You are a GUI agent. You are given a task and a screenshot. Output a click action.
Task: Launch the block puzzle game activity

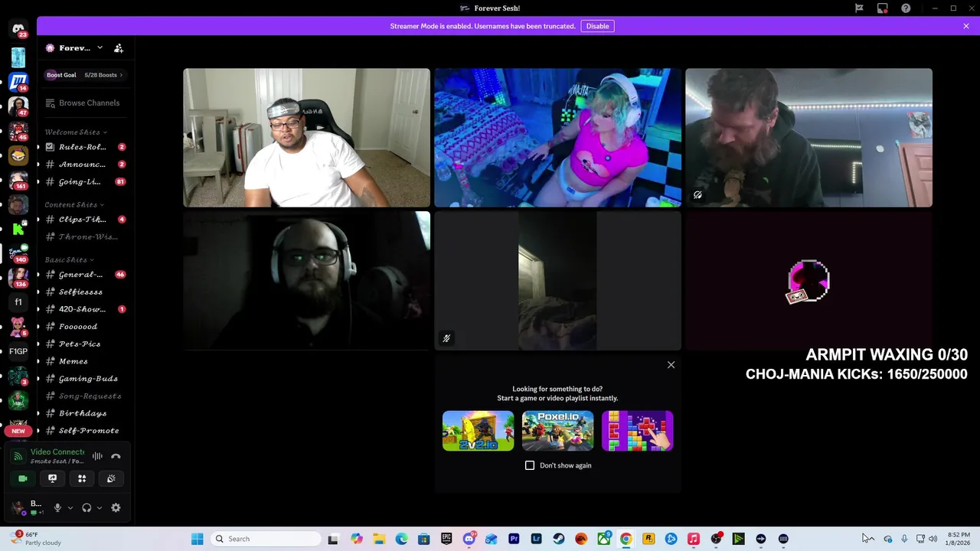(x=637, y=431)
